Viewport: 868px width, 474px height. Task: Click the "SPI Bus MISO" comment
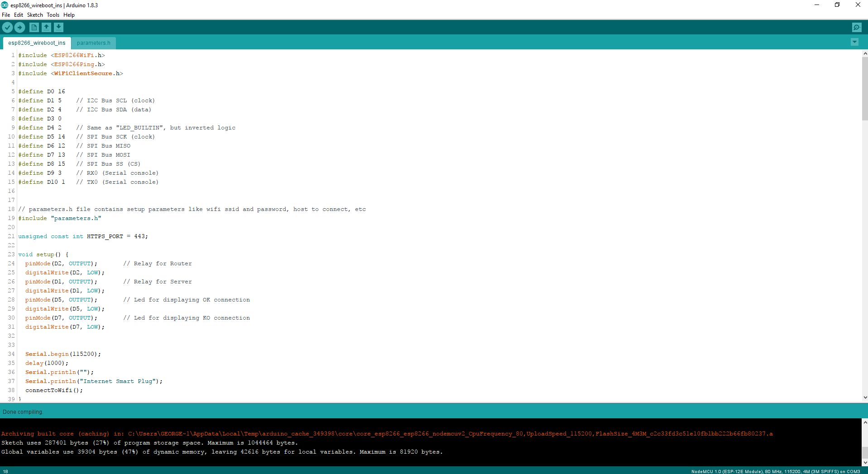103,146
